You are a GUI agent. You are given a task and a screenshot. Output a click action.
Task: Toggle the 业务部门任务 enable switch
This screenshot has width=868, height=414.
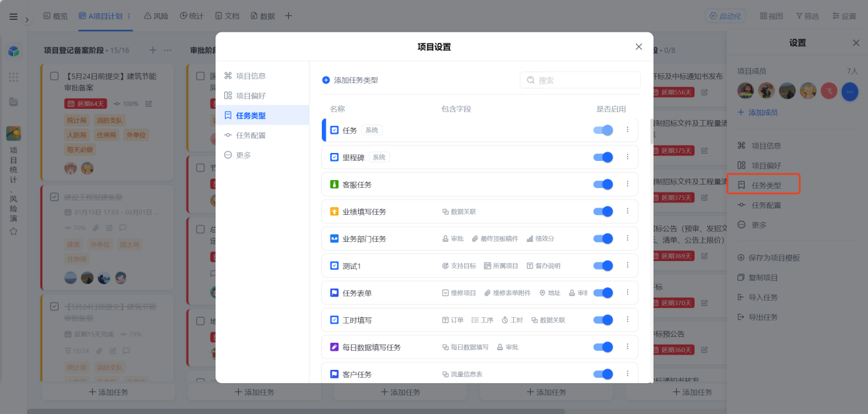pos(603,239)
